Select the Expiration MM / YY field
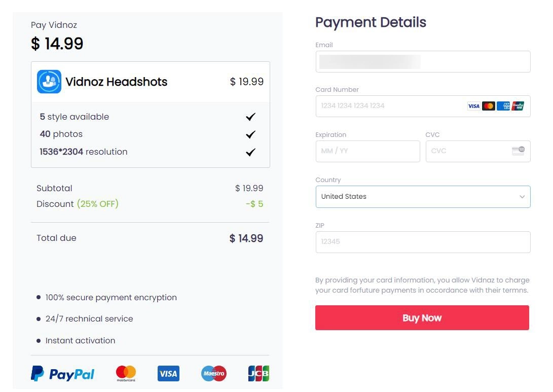Screen dimensions: 553x392 pos(367,151)
